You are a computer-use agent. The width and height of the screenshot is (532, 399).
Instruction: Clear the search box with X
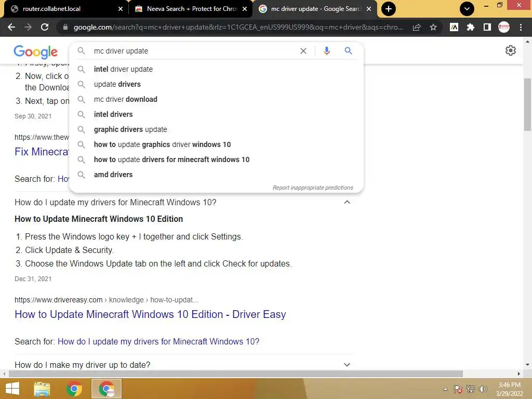point(303,51)
